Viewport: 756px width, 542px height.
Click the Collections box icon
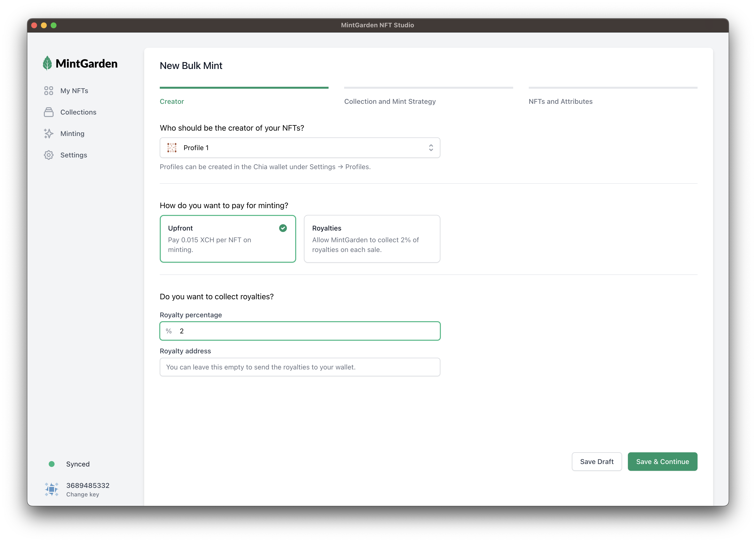49,112
